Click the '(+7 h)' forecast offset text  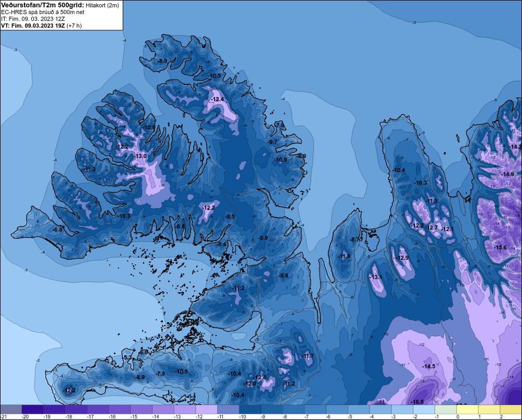pos(74,26)
